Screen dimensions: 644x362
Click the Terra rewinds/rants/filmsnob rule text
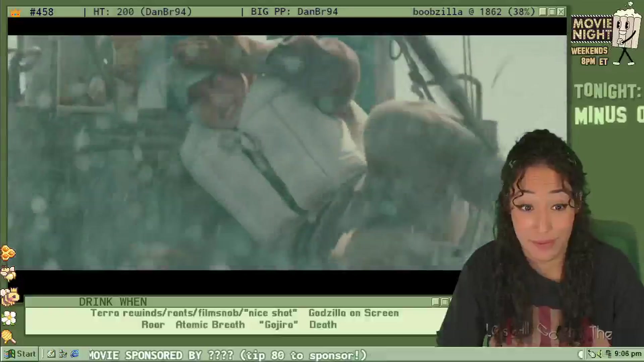pos(194,313)
